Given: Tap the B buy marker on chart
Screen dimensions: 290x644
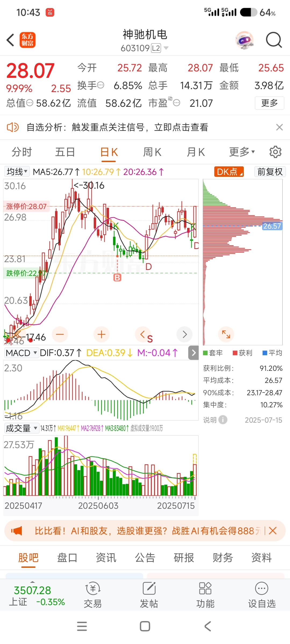Looking at the screenshot, I should pyautogui.click(x=117, y=277).
